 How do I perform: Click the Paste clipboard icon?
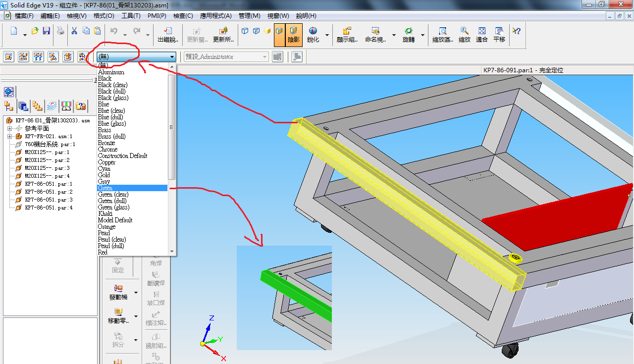98,31
